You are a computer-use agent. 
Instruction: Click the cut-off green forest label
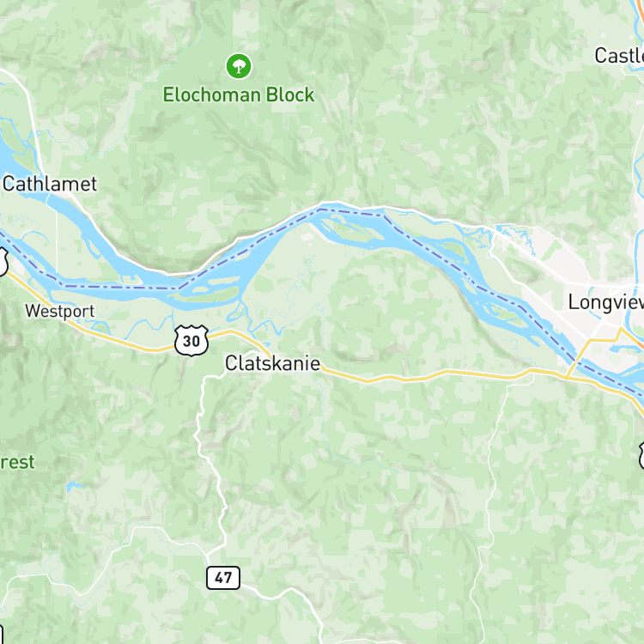[17, 463]
